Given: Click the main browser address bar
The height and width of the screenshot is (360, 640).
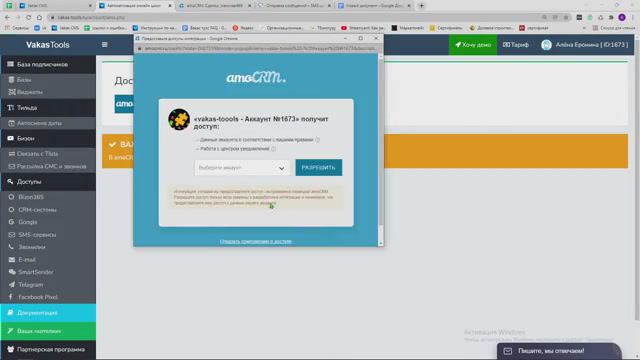Looking at the screenshot, I should point(294,17).
